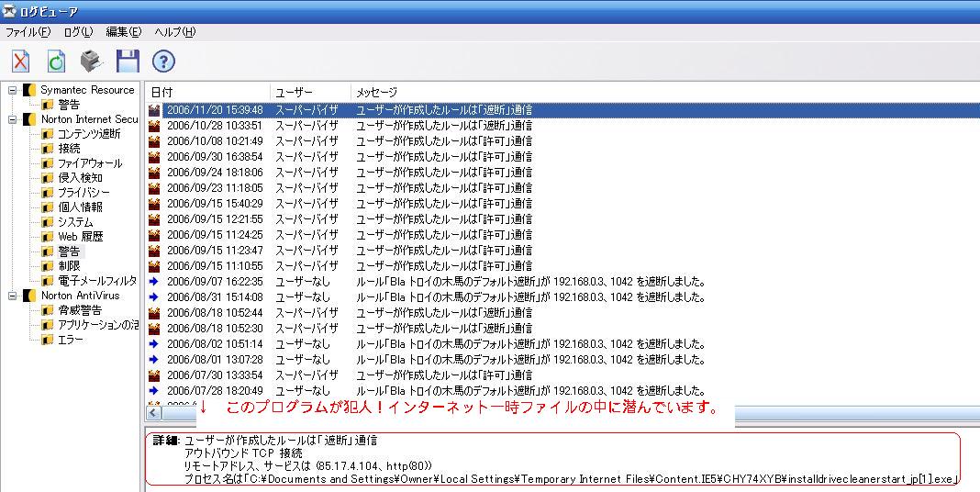Select the log entry 2006/09/23 11:18:05
This screenshot has width=980, height=492.
[x=563, y=188]
